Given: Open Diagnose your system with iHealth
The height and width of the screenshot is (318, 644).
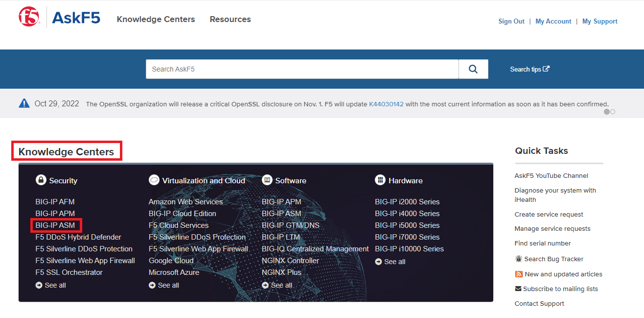Looking at the screenshot, I should click(x=555, y=195).
